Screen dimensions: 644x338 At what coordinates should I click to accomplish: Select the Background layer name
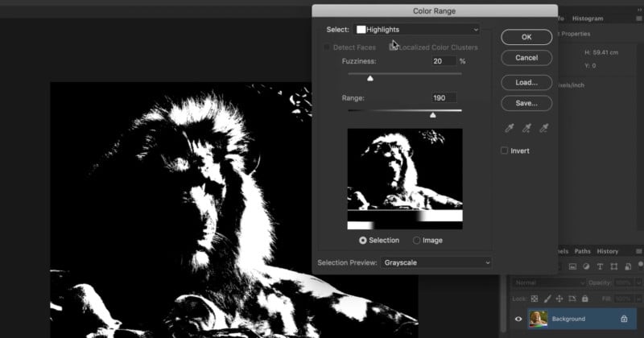(x=568, y=319)
